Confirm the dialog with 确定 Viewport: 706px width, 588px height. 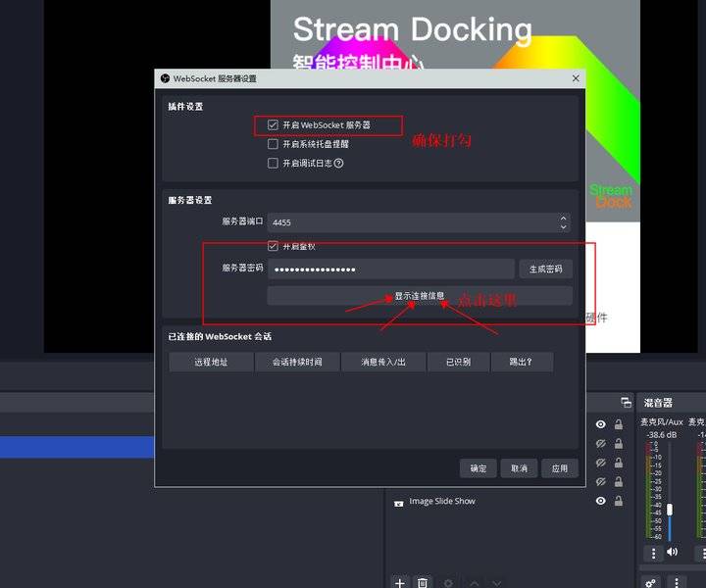(x=479, y=468)
